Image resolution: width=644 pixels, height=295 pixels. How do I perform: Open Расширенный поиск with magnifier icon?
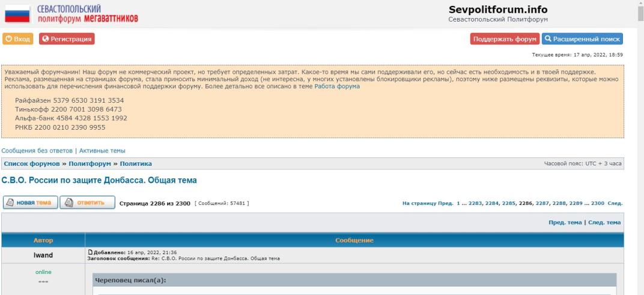pyautogui.click(x=582, y=39)
